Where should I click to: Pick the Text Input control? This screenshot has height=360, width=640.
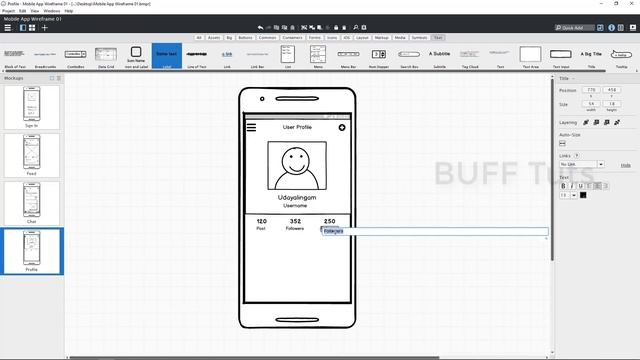coord(561,56)
